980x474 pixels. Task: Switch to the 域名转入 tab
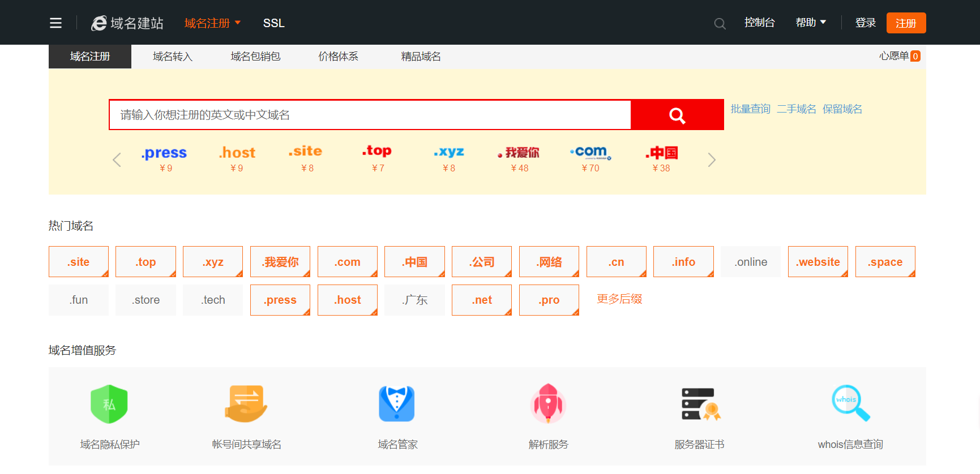tap(173, 57)
